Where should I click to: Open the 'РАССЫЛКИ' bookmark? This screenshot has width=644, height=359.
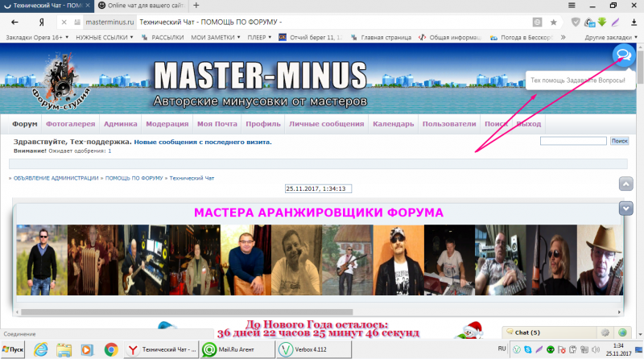click(x=163, y=37)
